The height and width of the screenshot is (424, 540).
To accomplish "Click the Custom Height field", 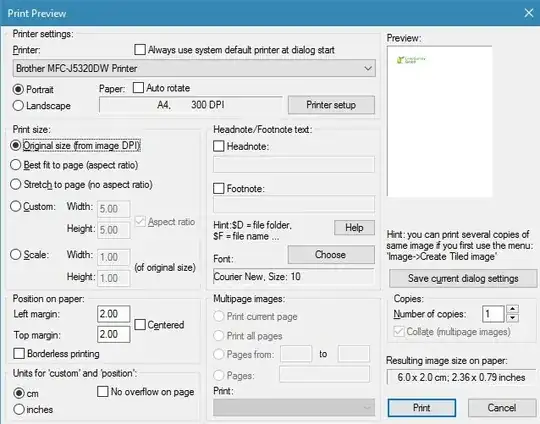I will coord(114,230).
